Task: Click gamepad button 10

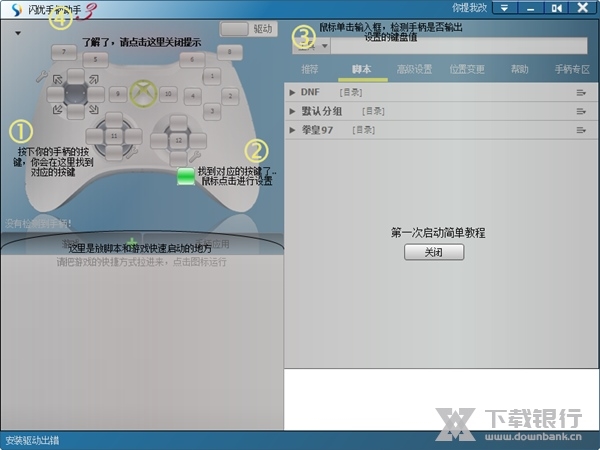Action: 168,94
